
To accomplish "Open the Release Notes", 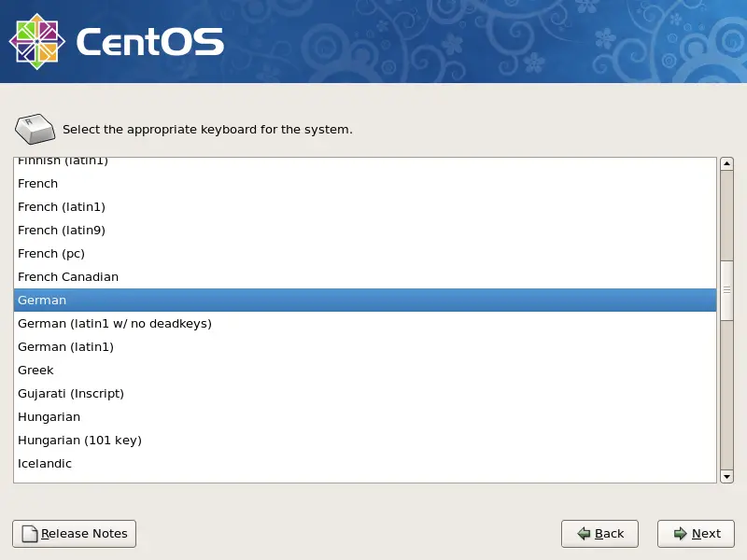I will coord(75,534).
